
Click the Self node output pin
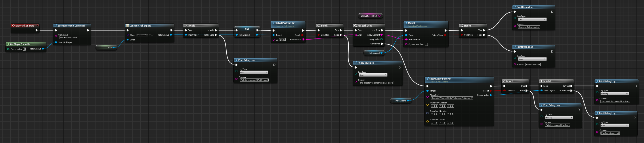(113, 48)
